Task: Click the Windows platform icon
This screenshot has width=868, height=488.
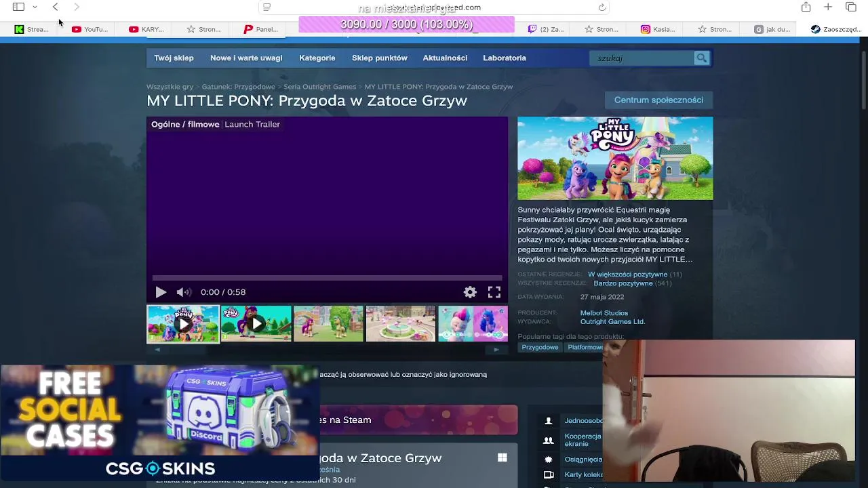Action: click(502, 458)
